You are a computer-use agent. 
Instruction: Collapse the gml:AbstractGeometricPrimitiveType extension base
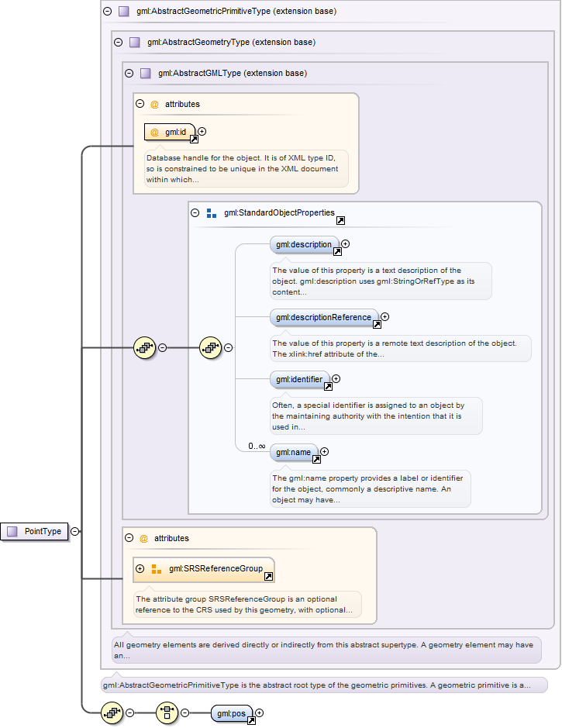tap(107, 12)
